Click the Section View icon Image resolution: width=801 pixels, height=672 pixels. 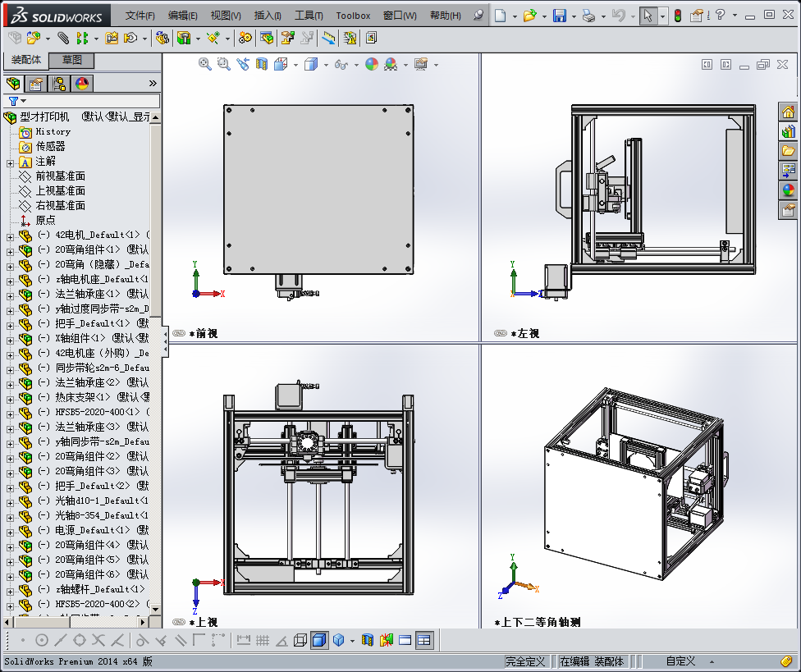pos(262,64)
